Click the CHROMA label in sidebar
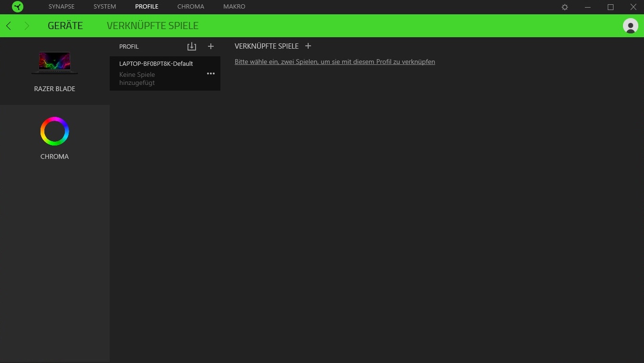Screen dimensions: 644x363 coord(55,156)
